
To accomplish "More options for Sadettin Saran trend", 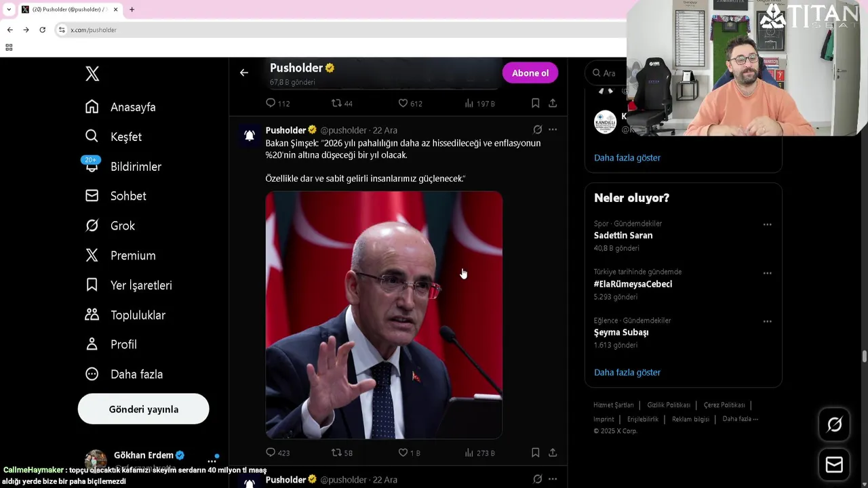I will 767,224.
